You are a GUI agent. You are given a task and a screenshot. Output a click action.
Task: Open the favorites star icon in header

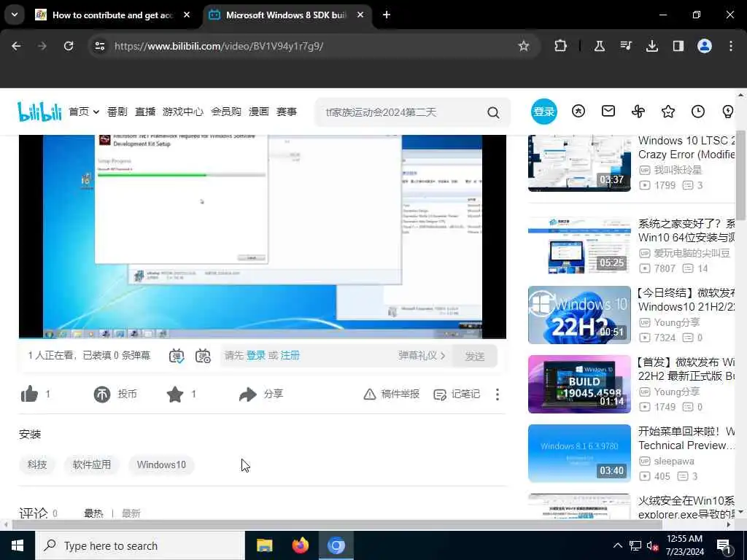pyautogui.click(x=668, y=112)
